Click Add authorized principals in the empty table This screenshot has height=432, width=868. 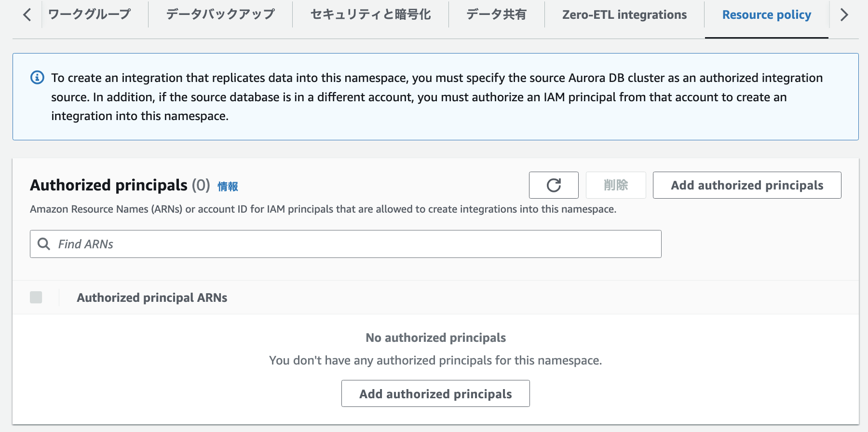click(435, 394)
